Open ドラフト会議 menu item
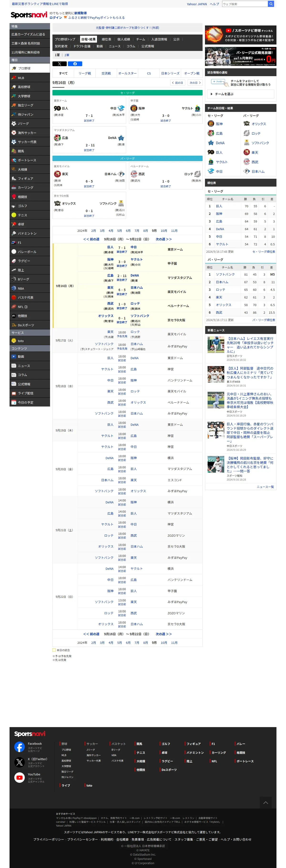The image size is (286, 868). point(82,46)
